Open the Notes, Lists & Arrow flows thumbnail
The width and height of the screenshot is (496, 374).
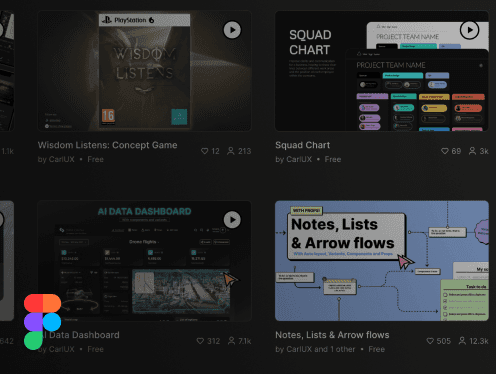click(382, 261)
